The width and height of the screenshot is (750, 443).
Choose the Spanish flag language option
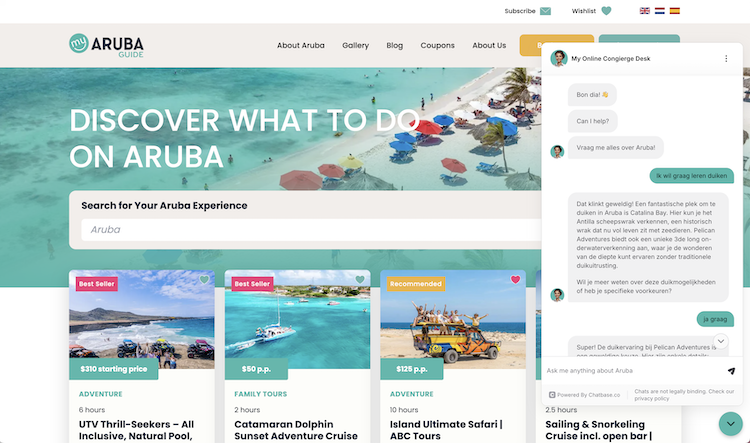(x=674, y=11)
